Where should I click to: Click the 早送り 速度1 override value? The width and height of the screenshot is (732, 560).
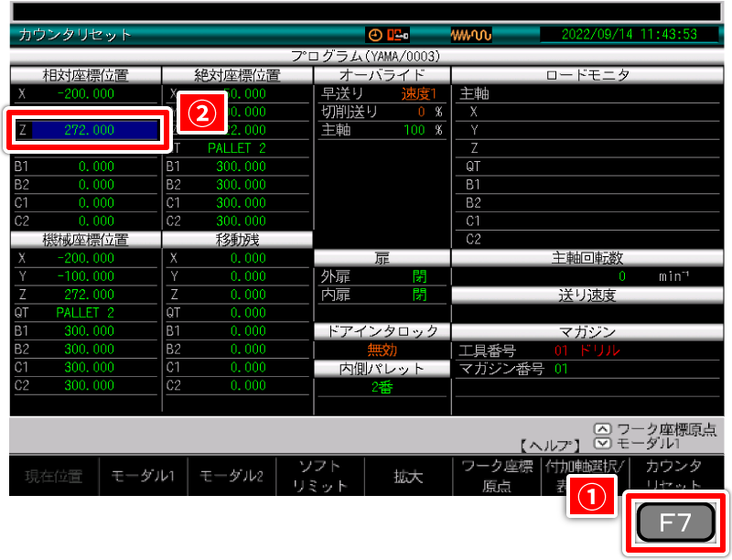point(420,93)
